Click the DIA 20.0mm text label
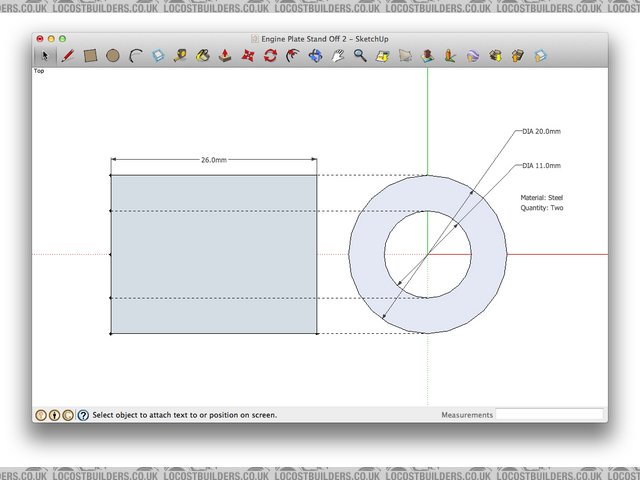 541,131
